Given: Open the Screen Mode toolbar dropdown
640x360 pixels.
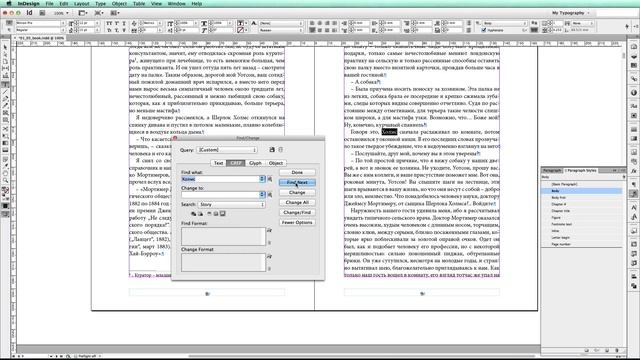Looking at the screenshot, I should point(99,13).
